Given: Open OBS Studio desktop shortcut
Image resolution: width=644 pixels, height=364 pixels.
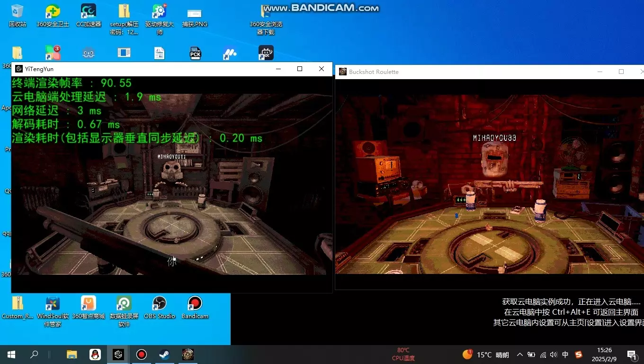Looking at the screenshot, I should pos(160,308).
